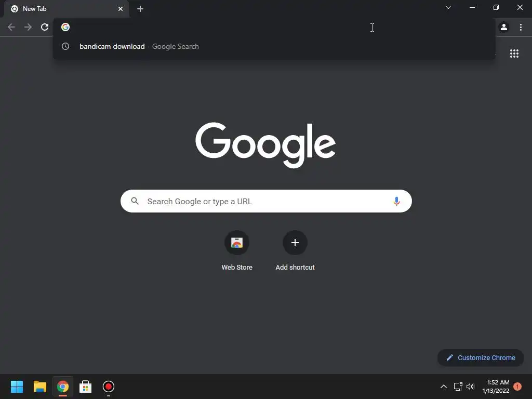This screenshot has width=532, height=399.
Task: Open the Google apps grid
Action: click(514, 54)
